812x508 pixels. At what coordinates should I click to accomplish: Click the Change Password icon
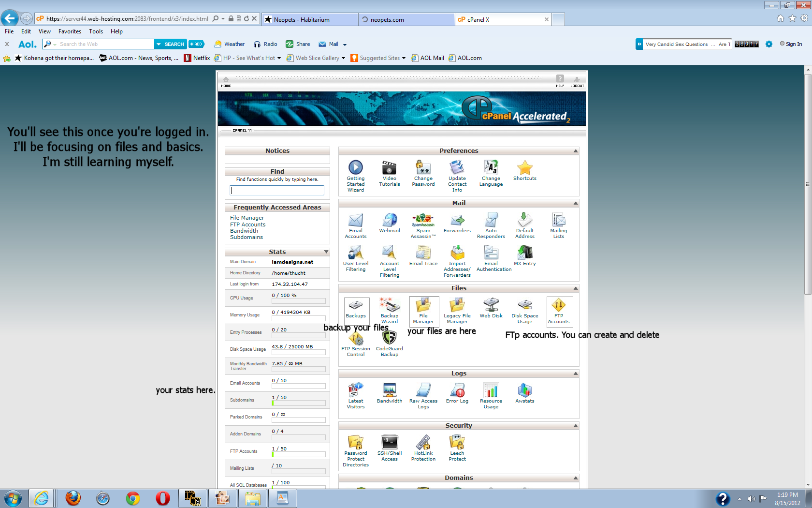coord(423,167)
